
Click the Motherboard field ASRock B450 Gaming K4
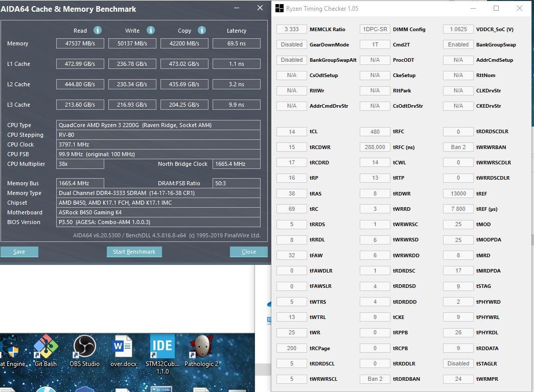click(x=158, y=212)
